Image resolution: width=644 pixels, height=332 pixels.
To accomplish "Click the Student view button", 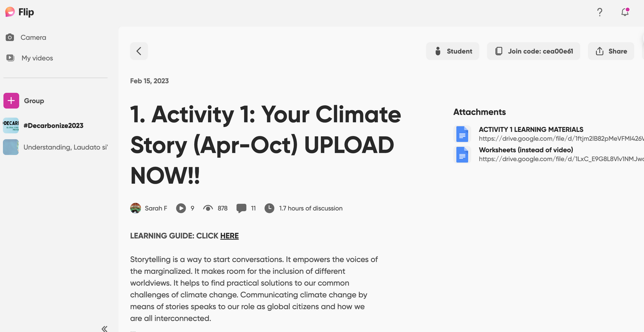I will click(x=452, y=51).
